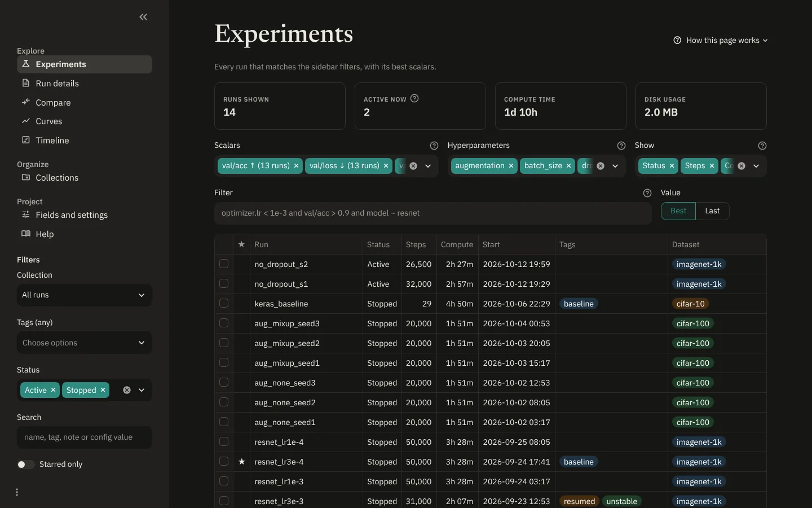The width and height of the screenshot is (812, 508).
Task: Click the Filter help icon
Action: 647,193
